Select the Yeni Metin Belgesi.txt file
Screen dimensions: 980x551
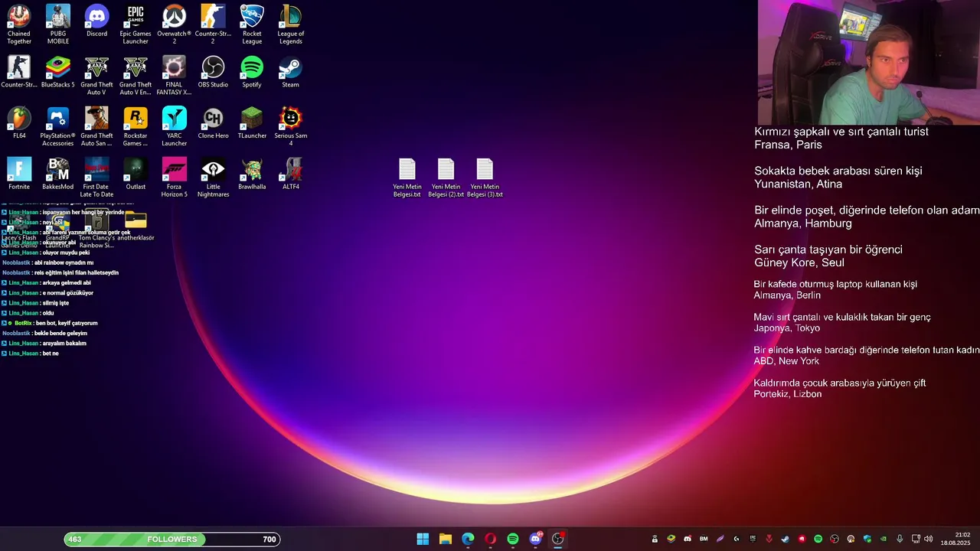point(407,178)
